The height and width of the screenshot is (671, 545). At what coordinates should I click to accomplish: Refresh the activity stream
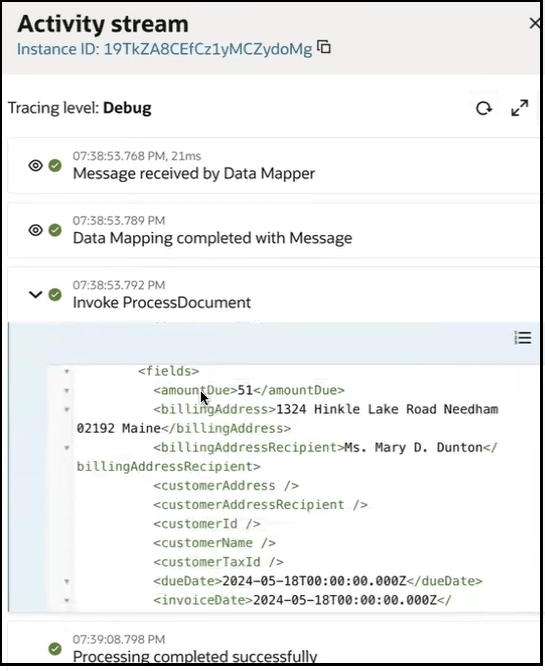point(484,108)
